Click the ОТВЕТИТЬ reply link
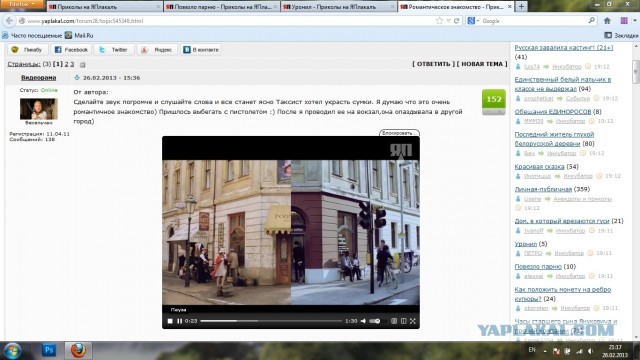640x360 pixels. (433, 64)
